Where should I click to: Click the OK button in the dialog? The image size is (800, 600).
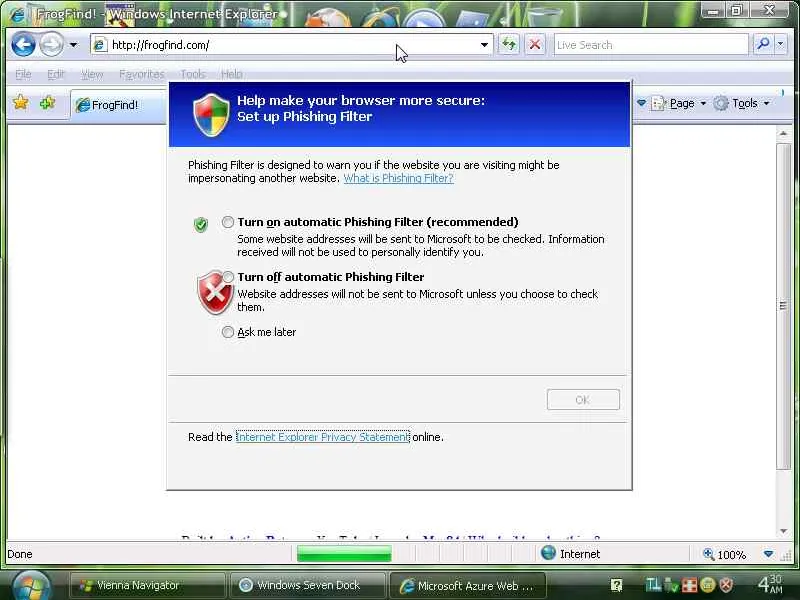[x=583, y=399]
